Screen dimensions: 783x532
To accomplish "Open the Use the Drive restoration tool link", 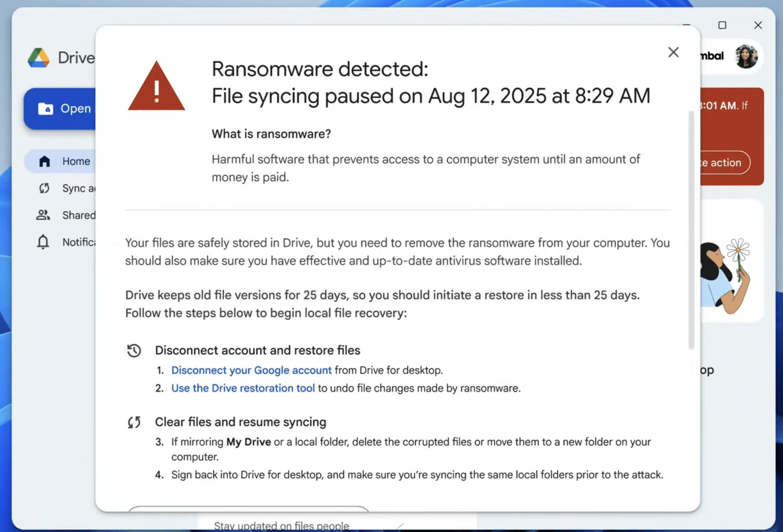I will [243, 388].
